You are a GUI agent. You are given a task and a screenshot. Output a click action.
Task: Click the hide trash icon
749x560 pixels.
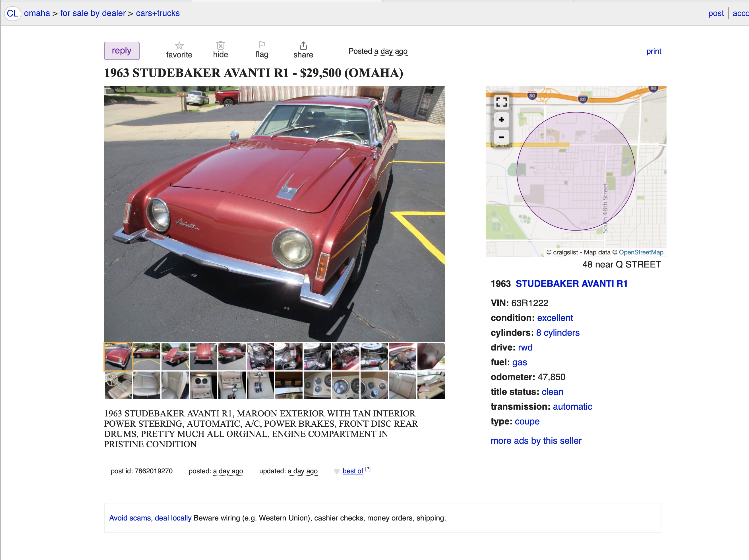(x=220, y=45)
